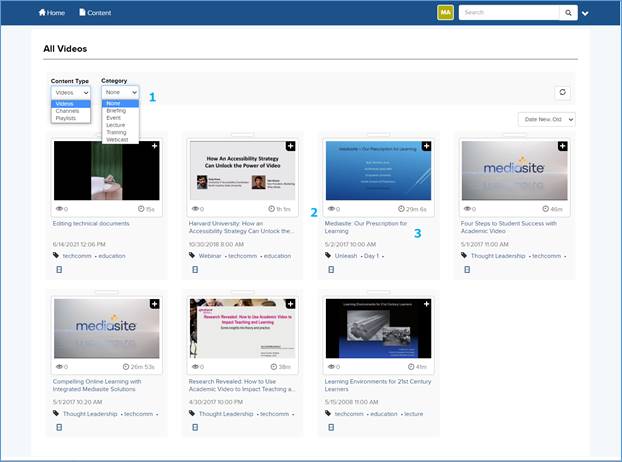Open Research Revealed title link
Image resolution: width=622 pixels, height=462 pixels.
coord(242,385)
